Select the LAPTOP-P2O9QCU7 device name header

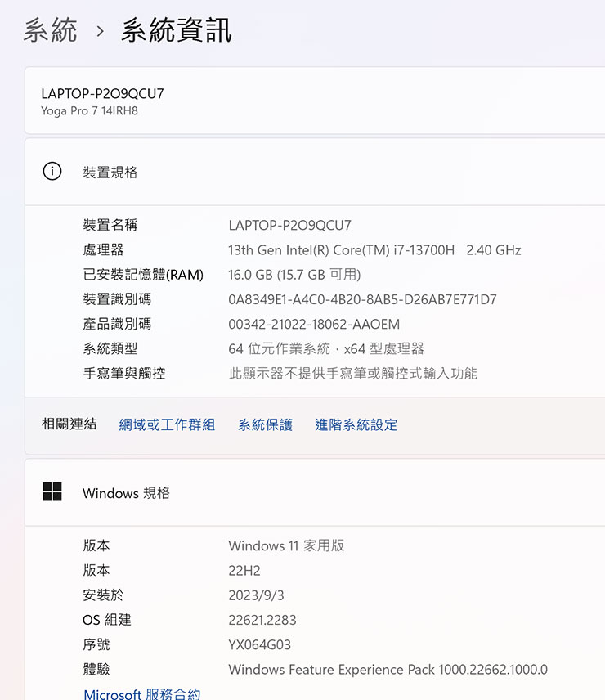coord(103,94)
